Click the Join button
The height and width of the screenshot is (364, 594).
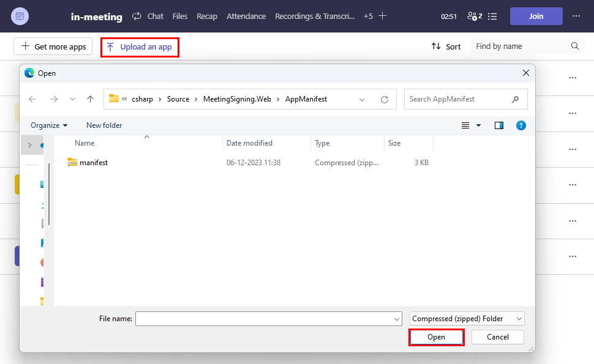click(536, 17)
